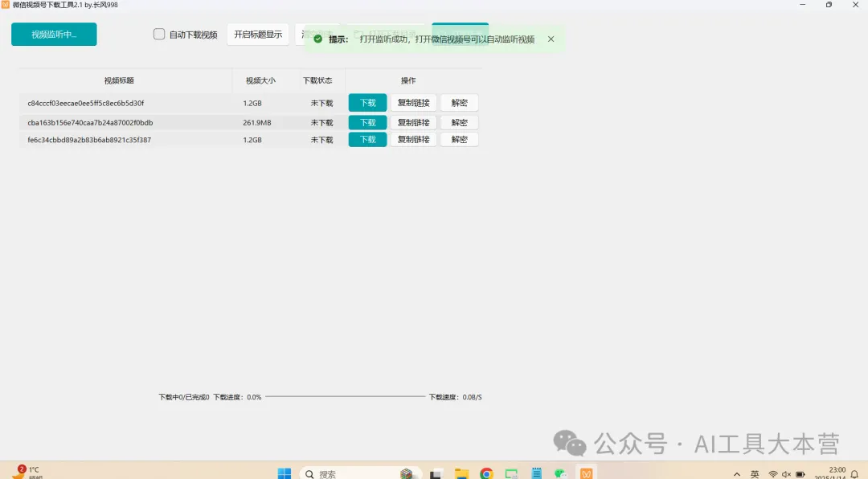The height and width of the screenshot is (479, 868).
Task: Select the title c84cccf03eecae0ee5ff5c8ec6b5d30f
Action: coord(86,103)
